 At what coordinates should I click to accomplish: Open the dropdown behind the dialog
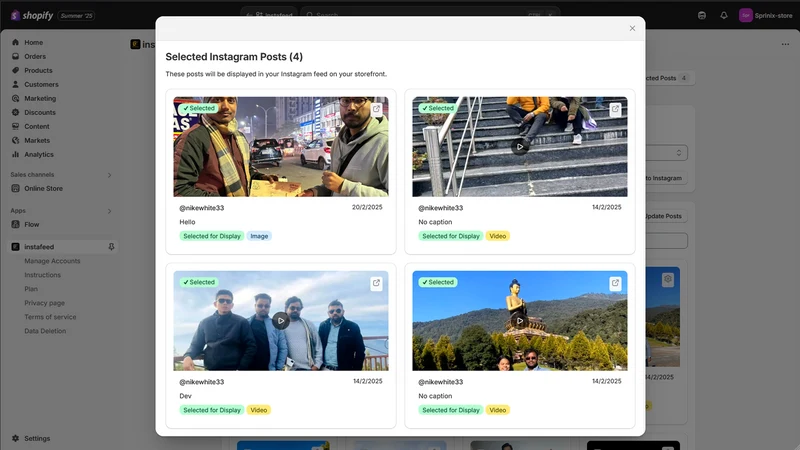pyautogui.click(x=667, y=153)
